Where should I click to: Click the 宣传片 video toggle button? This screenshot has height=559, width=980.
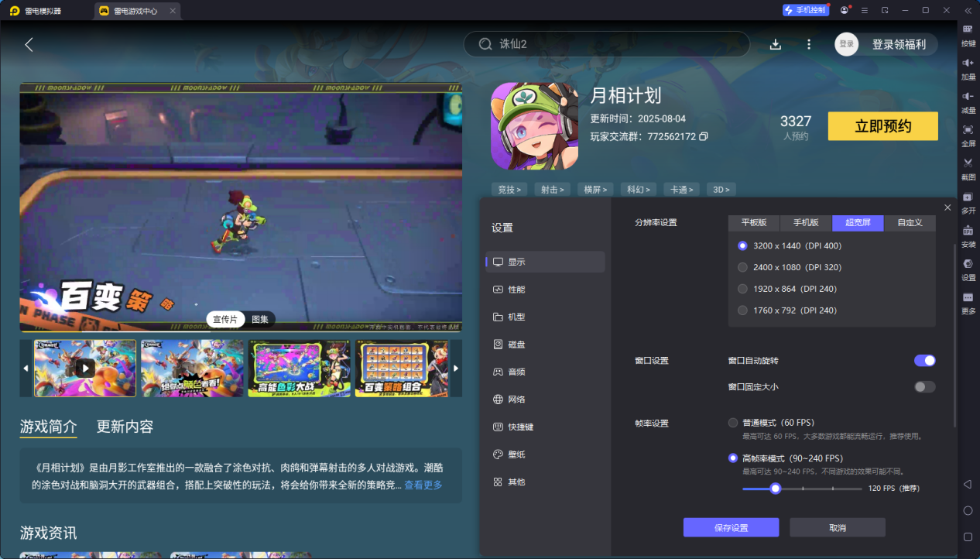[226, 319]
